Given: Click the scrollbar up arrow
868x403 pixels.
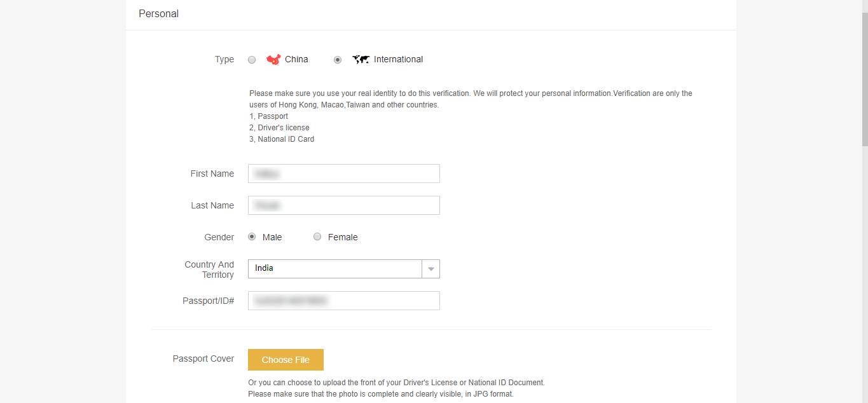Looking at the screenshot, I should click(x=864, y=4).
